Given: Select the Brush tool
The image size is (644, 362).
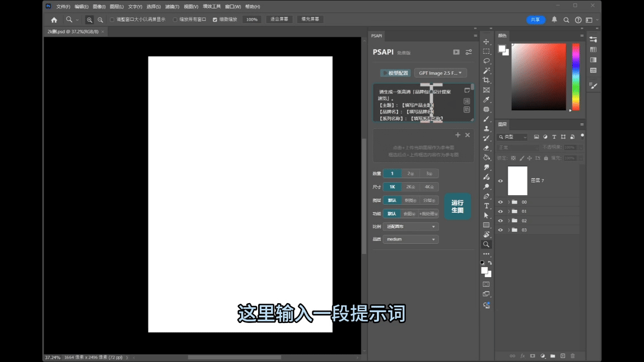Looking at the screenshot, I should (x=486, y=119).
